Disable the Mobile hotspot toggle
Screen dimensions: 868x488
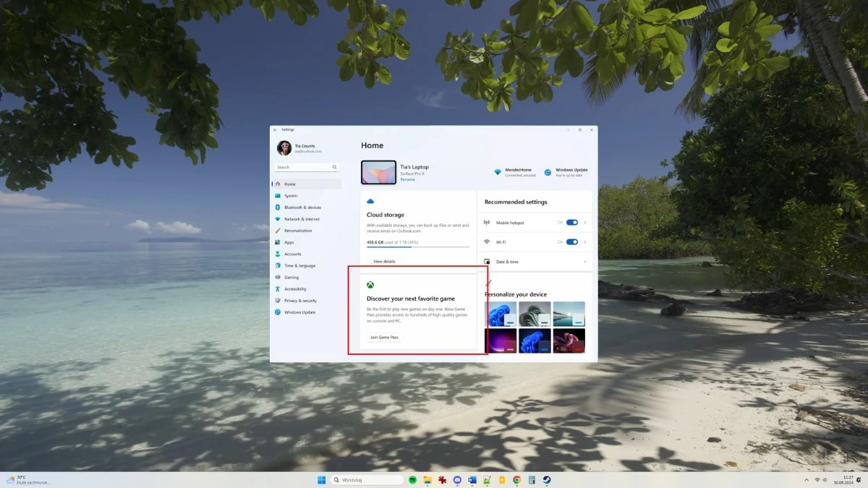(x=572, y=223)
